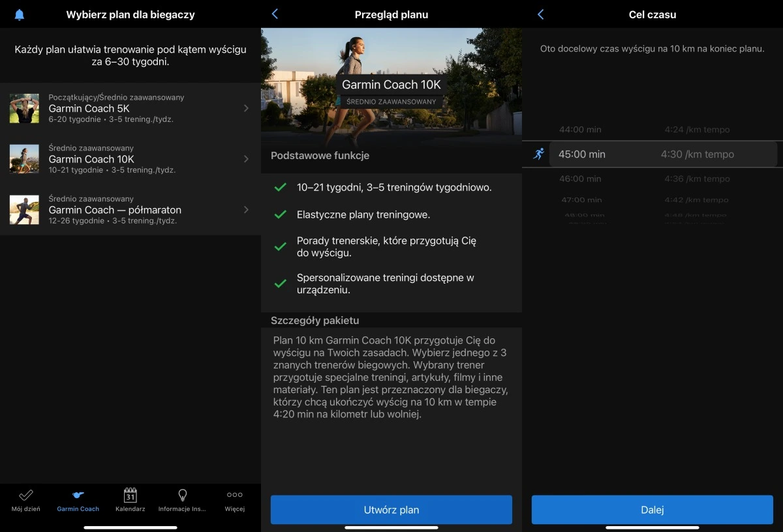Open notifications via the bell icon
Screen dimensions: 783x532
point(18,14)
